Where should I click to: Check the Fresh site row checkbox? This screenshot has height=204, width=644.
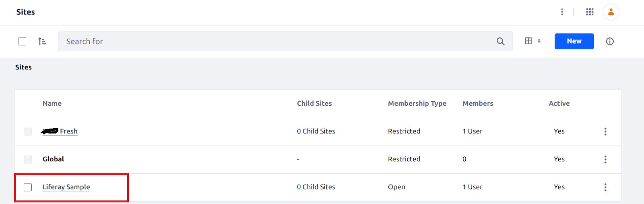[x=28, y=131]
